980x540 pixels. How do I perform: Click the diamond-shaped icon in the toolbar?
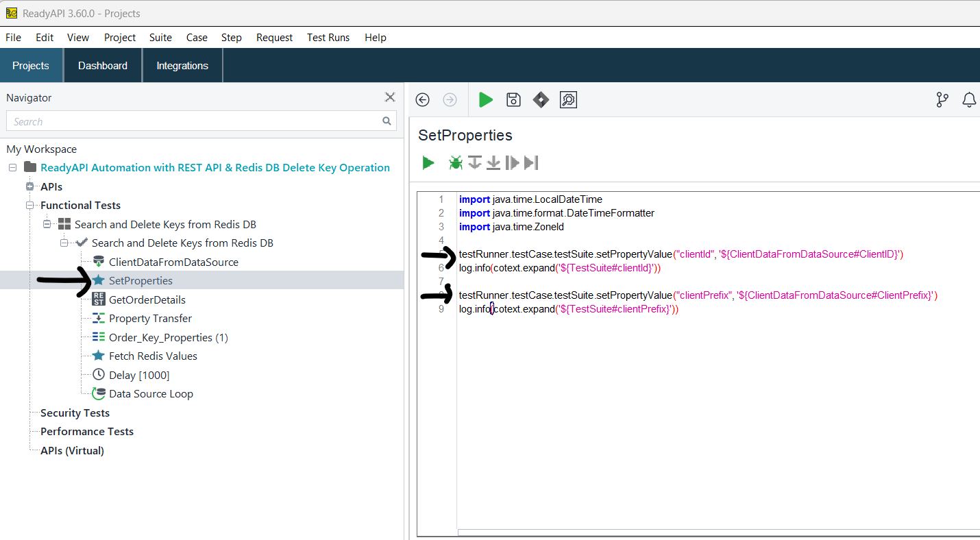point(541,100)
